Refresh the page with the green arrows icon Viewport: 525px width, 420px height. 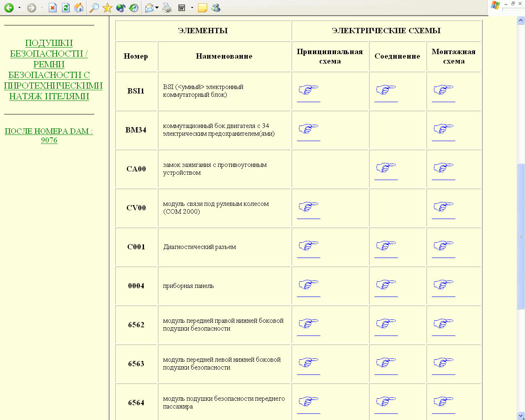[66, 8]
